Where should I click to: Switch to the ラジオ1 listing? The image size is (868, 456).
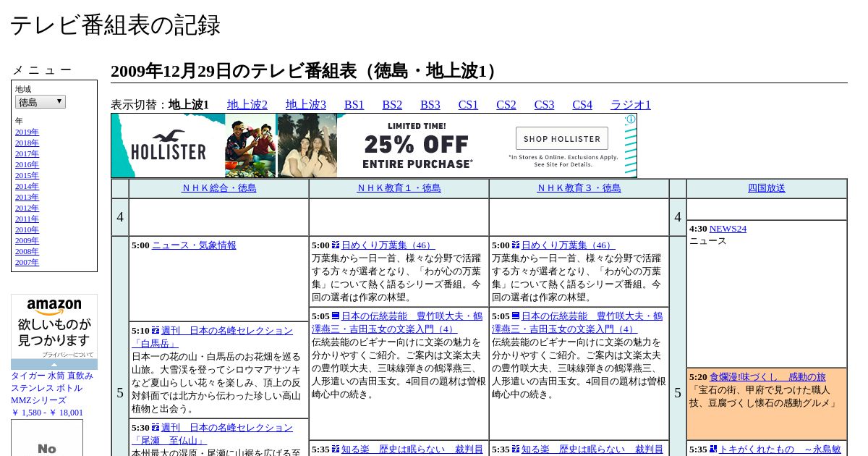tap(631, 105)
